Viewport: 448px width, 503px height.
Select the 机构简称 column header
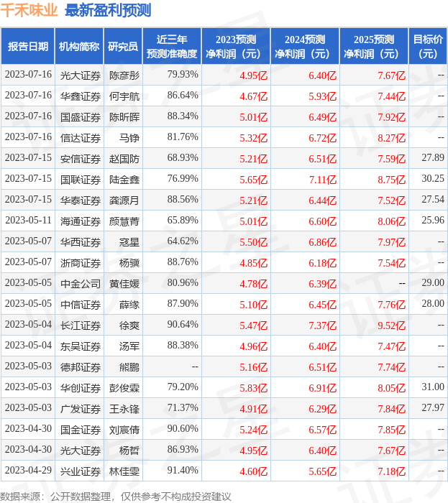point(79,47)
